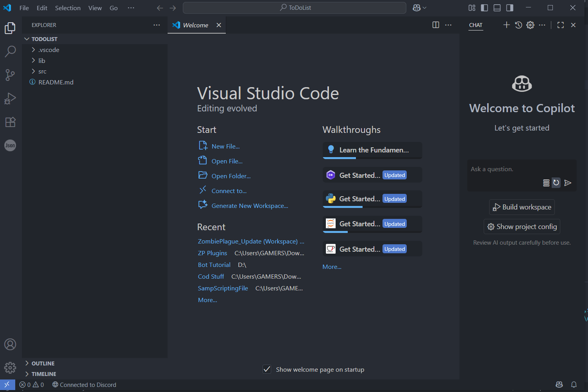Open README.md file
Screen dimensions: 588x392
point(95,82)
